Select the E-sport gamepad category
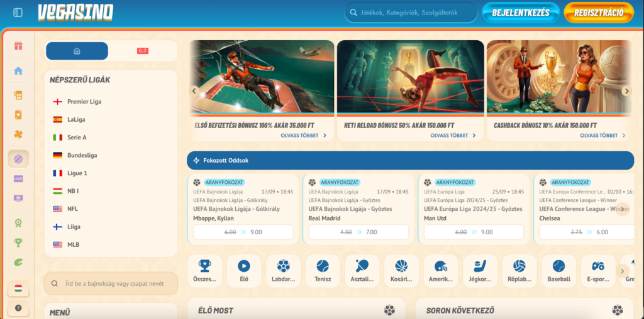Screen dimensions: 644x319 tap(598, 271)
